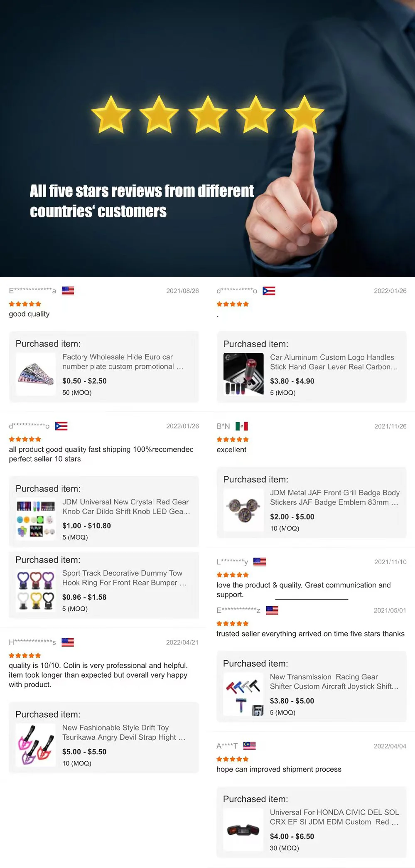Viewport: 415px width, 868px height.
Task: Open the heart tow hook ring thumbnail
Action: 36,590
